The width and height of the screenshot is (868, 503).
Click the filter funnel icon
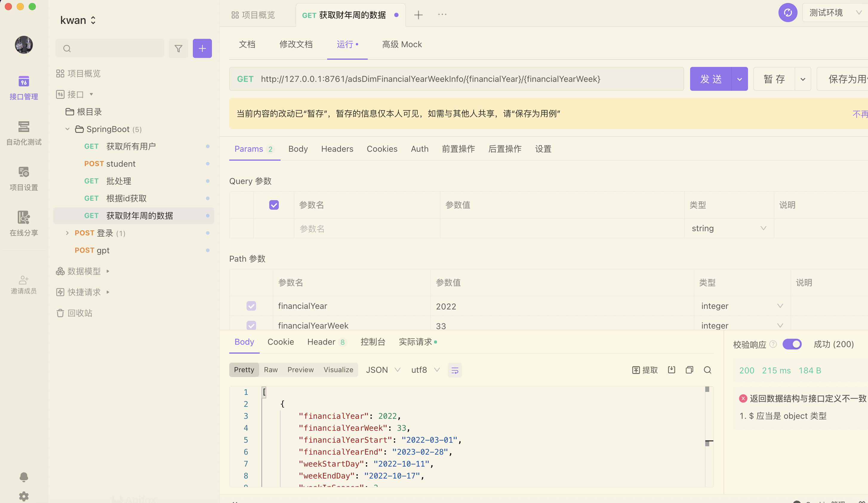coord(178,48)
